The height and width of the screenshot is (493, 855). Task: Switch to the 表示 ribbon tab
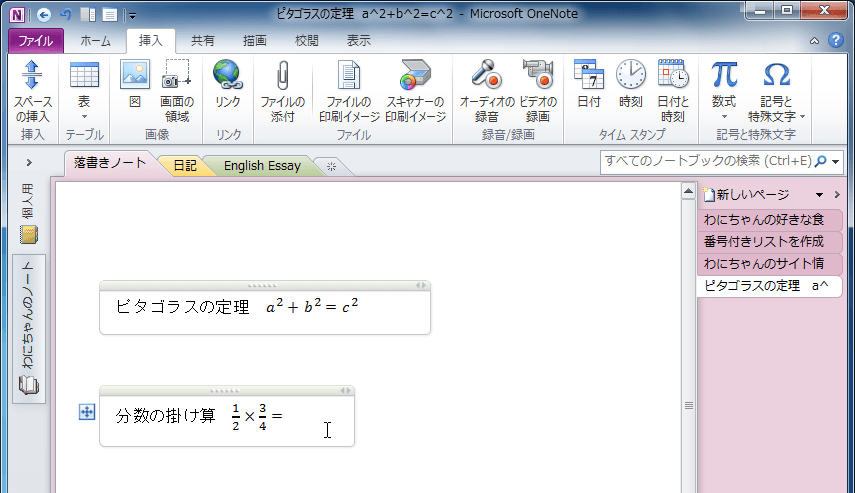[x=359, y=41]
